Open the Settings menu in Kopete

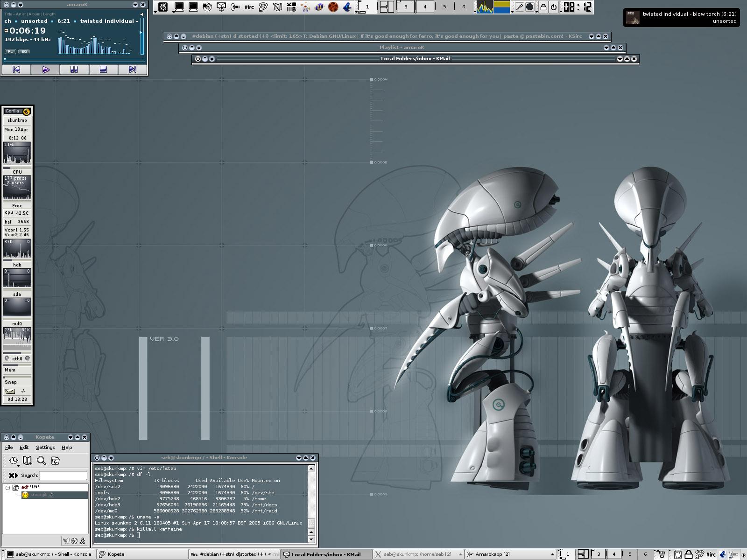point(45,448)
